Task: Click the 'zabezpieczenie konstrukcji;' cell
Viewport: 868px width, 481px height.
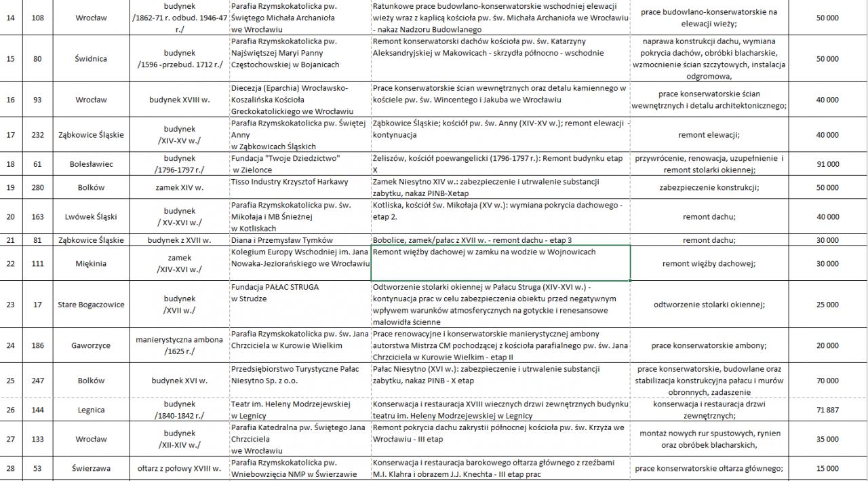Action: click(709, 187)
